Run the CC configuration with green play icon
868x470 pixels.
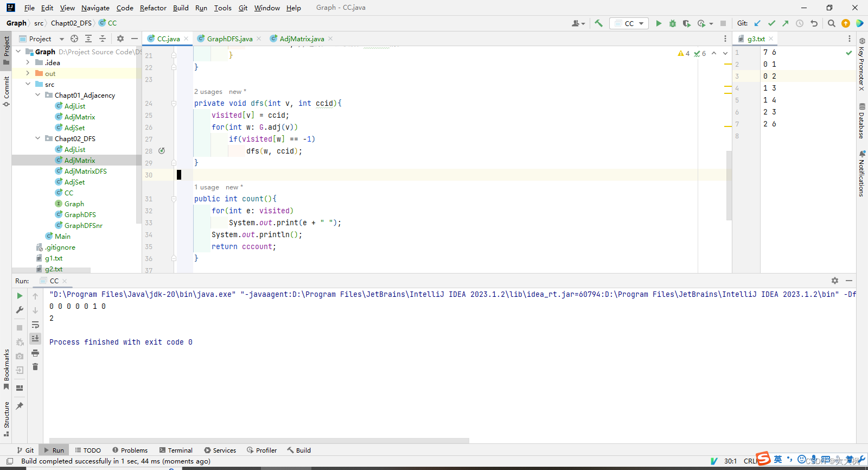pos(659,23)
